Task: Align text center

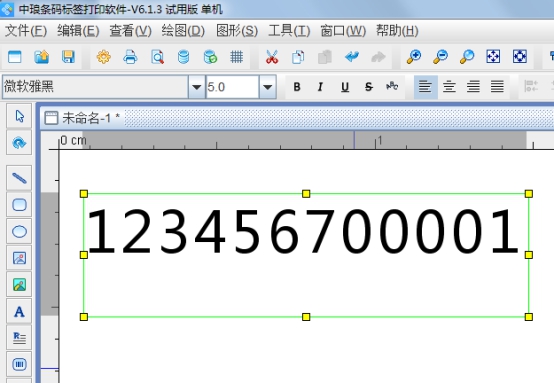Action: click(449, 87)
